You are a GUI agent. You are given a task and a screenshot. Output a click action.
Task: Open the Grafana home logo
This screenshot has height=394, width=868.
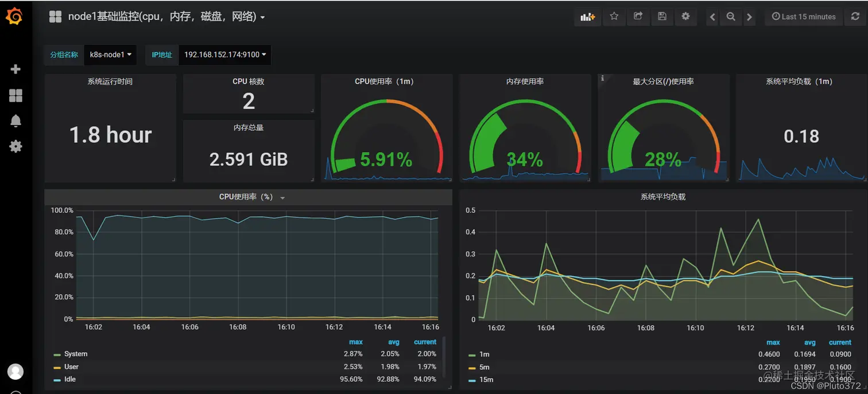(x=14, y=17)
